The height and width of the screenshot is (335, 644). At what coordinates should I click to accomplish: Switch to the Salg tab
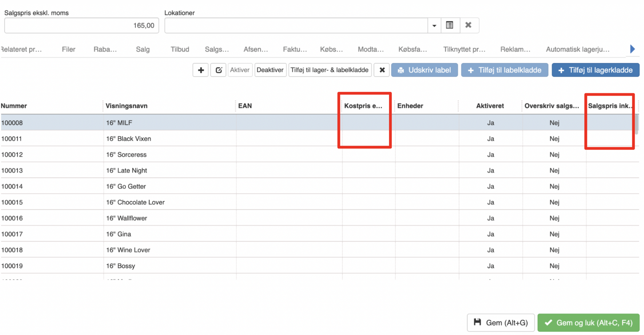click(143, 49)
